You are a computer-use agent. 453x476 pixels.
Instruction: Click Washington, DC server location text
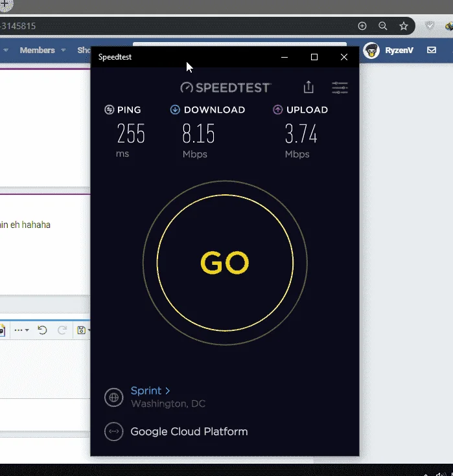[168, 403]
